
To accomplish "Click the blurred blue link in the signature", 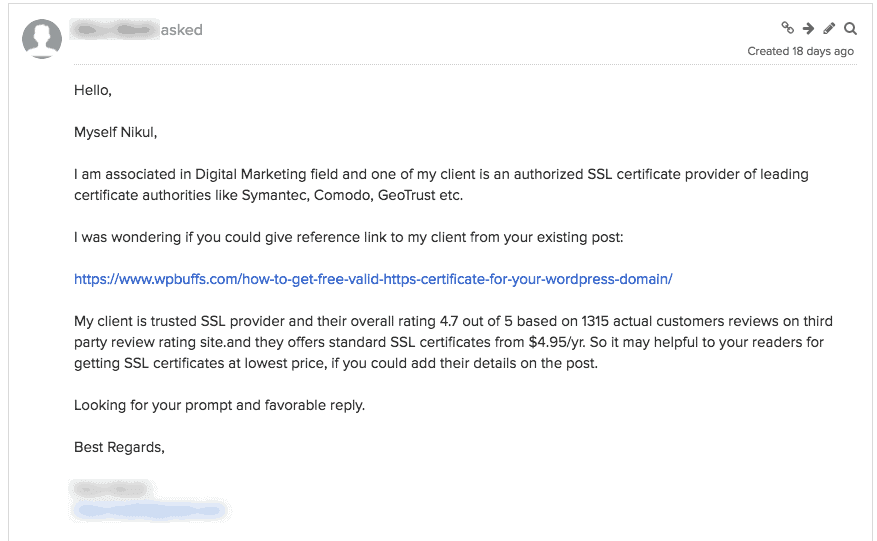I will (150, 511).
